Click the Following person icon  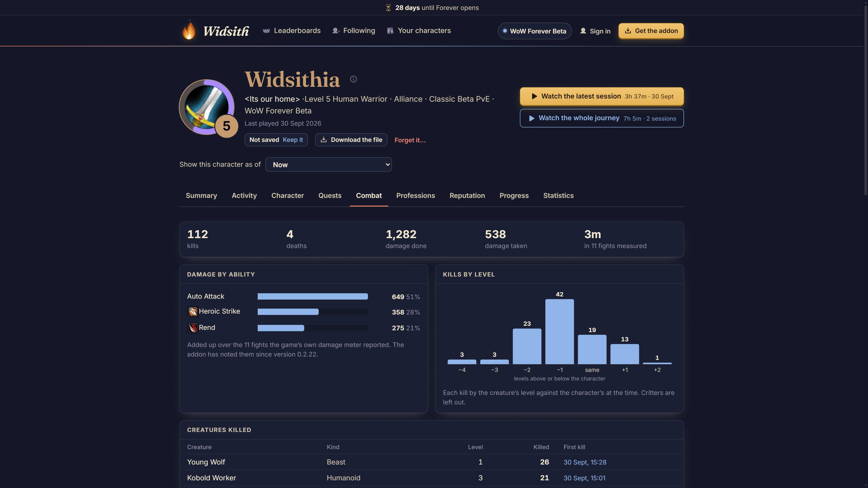[336, 31]
